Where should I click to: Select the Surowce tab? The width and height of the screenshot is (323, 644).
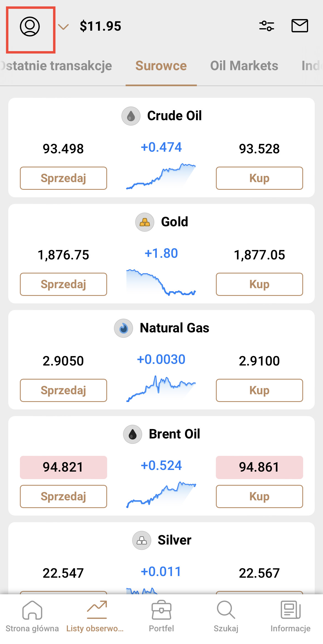click(161, 66)
